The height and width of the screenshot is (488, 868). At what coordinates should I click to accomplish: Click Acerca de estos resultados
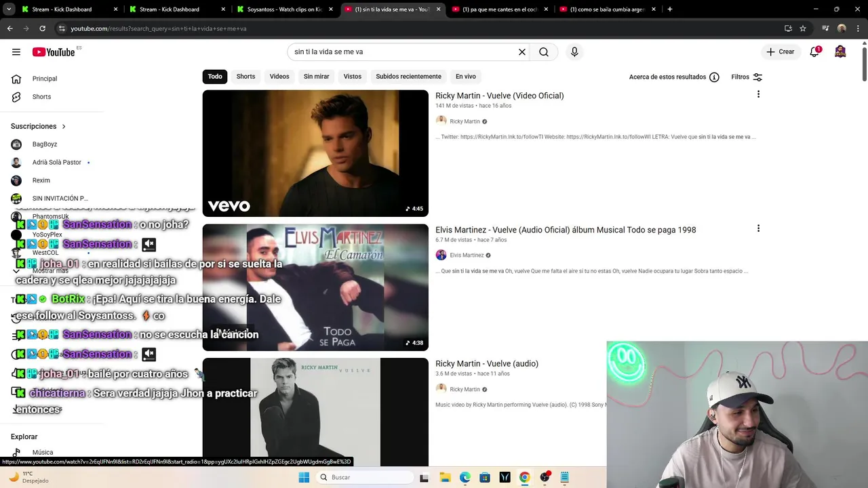tap(667, 77)
